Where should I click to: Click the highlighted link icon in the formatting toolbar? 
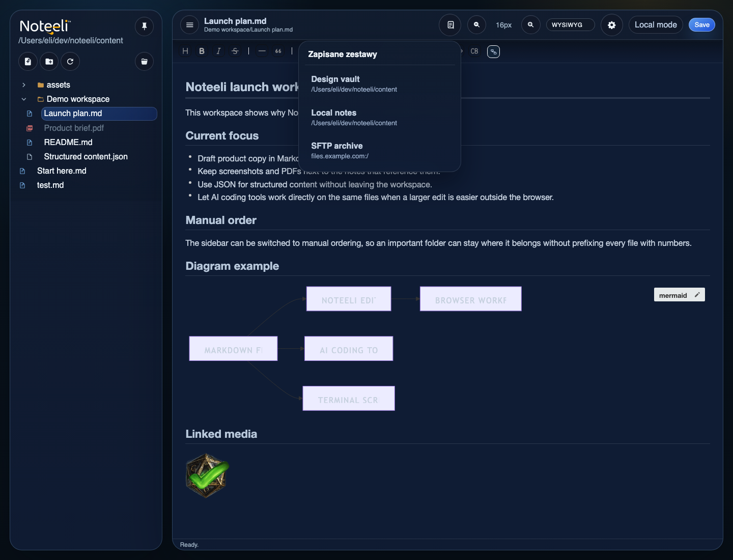pos(493,51)
